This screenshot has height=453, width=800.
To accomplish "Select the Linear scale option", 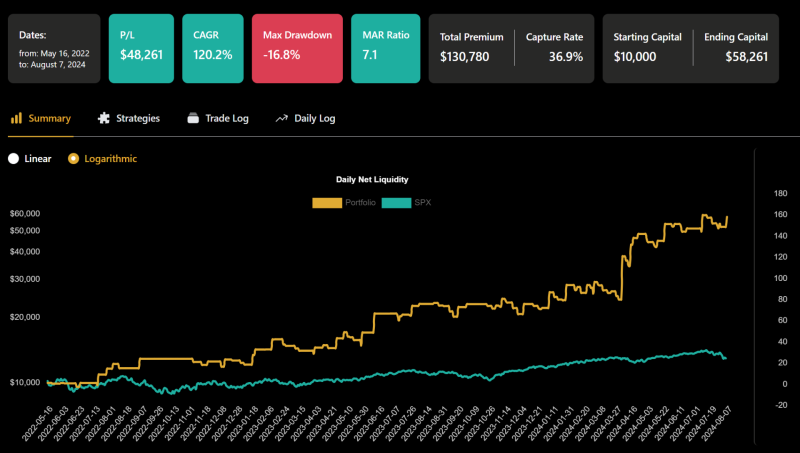I will [14, 158].
